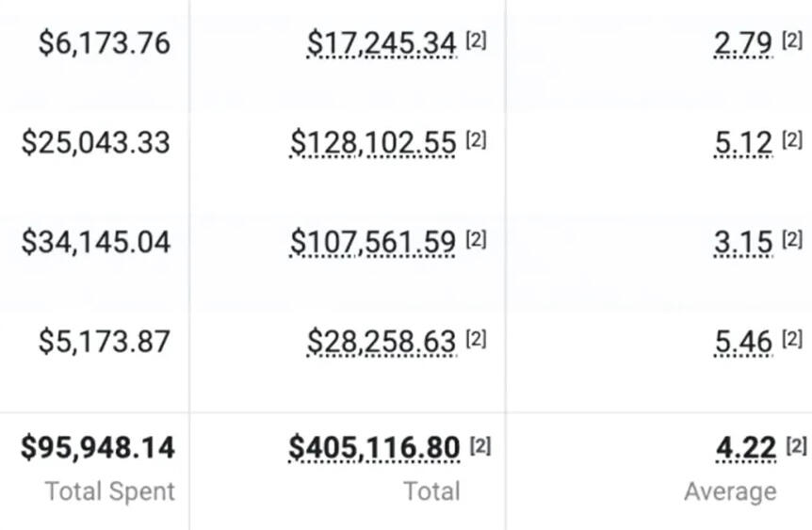Click the [2] footnote beside $17,245.34
812x530 pixels.
pos(476,40)
